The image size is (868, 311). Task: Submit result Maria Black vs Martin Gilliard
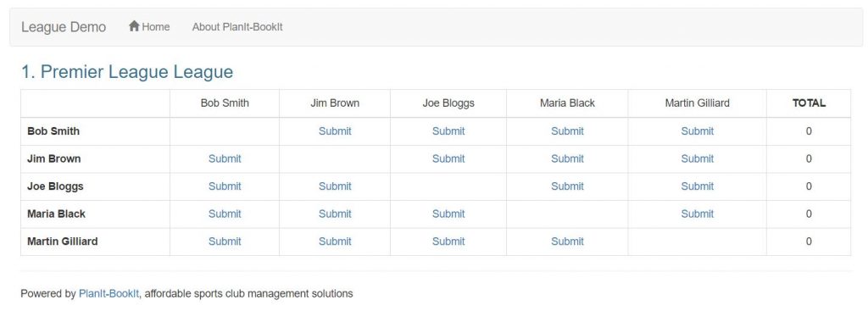click(x=698, y=214)
